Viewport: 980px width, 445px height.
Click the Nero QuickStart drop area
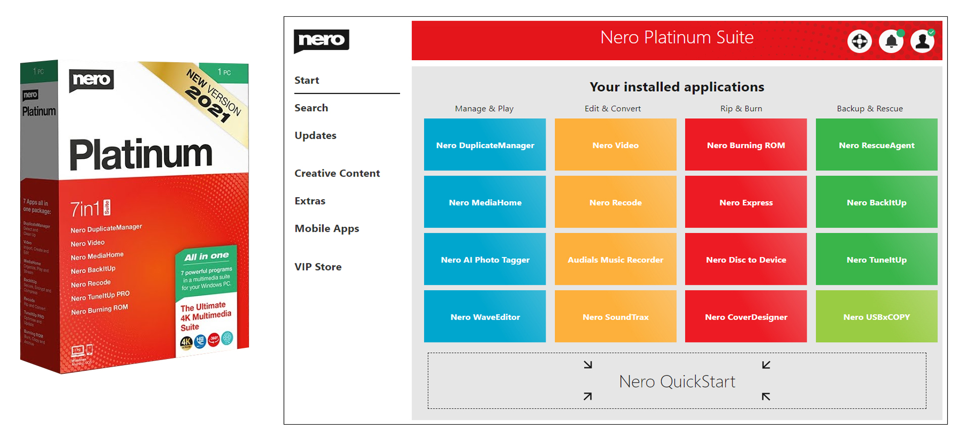pyautogui.click(x=677, y=381)
